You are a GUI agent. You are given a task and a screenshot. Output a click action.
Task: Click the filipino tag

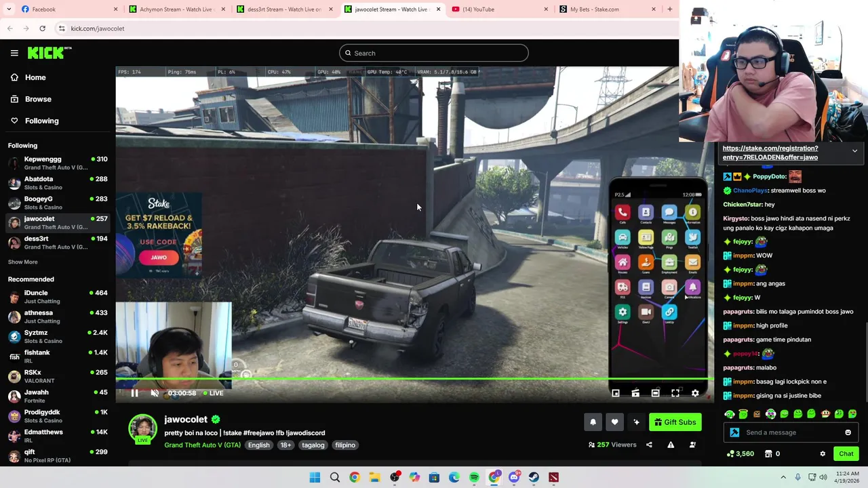click(x=344, y=445)
